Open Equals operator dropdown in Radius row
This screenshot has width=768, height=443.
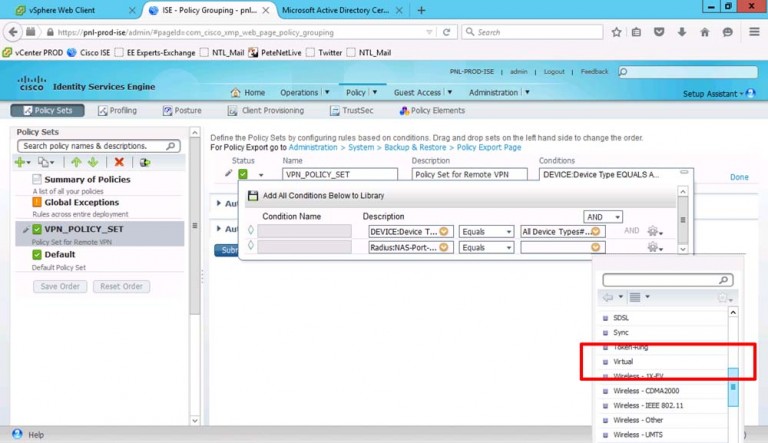[x=486, y=247]
